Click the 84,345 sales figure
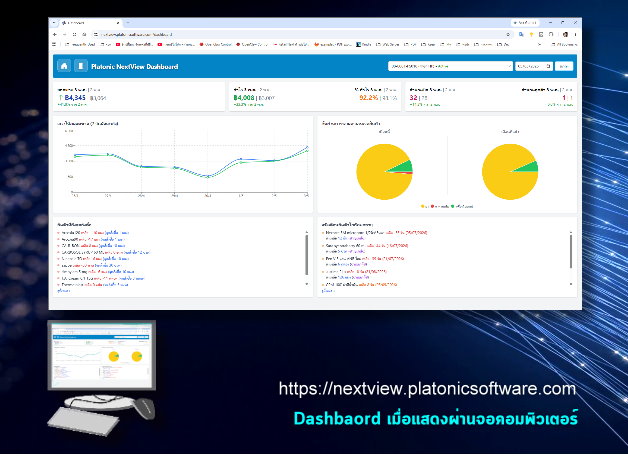 click(x=74, y=97)
